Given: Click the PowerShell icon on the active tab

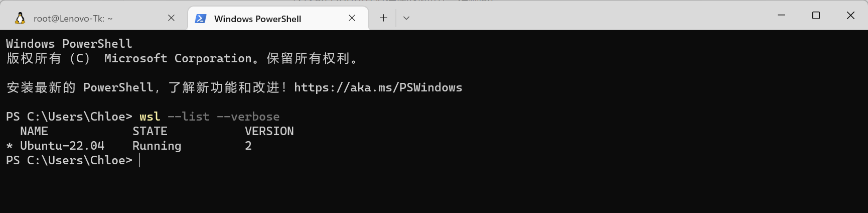Looking at the screenshot, I should (x=201, y=19).
